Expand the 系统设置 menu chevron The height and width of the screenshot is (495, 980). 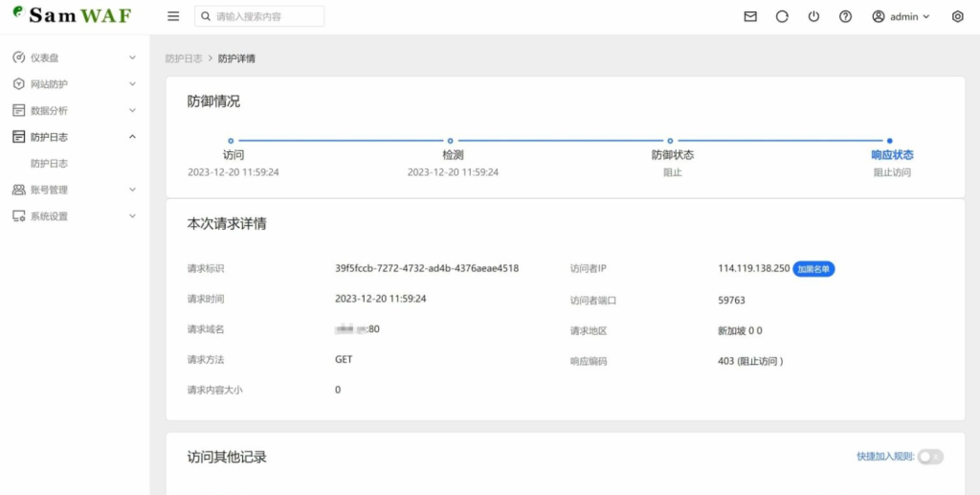(132, 215)
